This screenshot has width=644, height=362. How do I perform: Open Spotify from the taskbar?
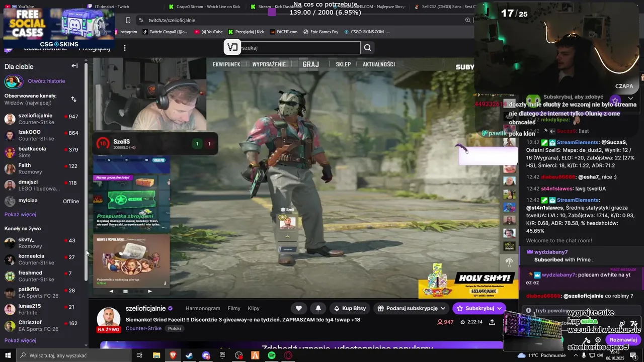[272, 355]
